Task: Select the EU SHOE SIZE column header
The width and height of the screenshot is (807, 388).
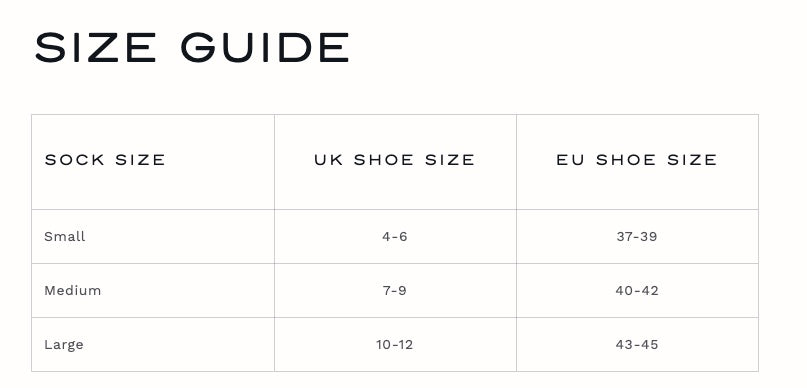Action: (637, 162)
